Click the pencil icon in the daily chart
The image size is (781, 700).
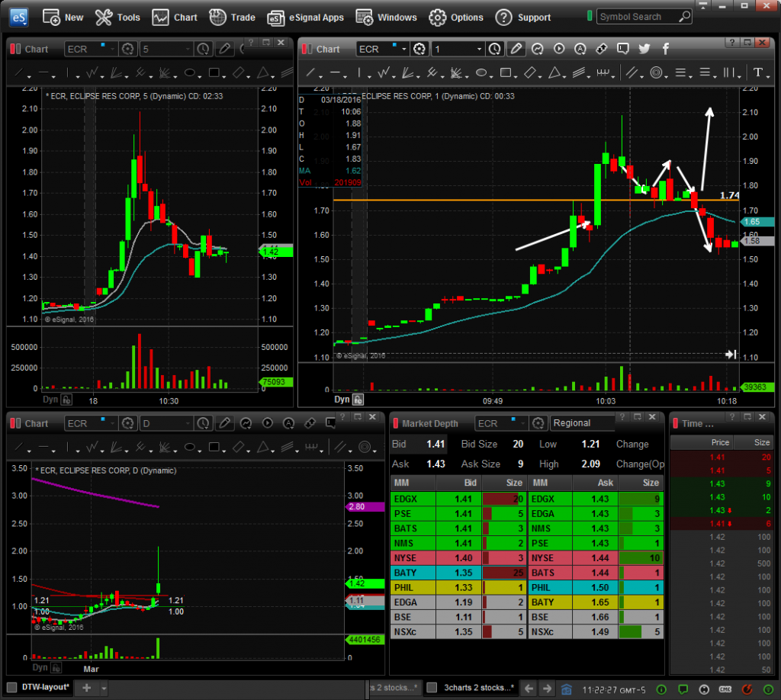click(225, 423)
